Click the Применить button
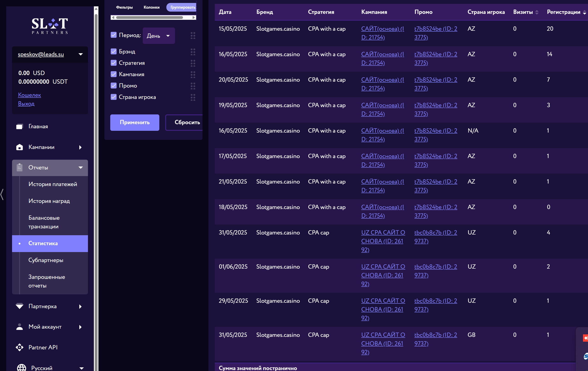 click(x=135, y=122)
